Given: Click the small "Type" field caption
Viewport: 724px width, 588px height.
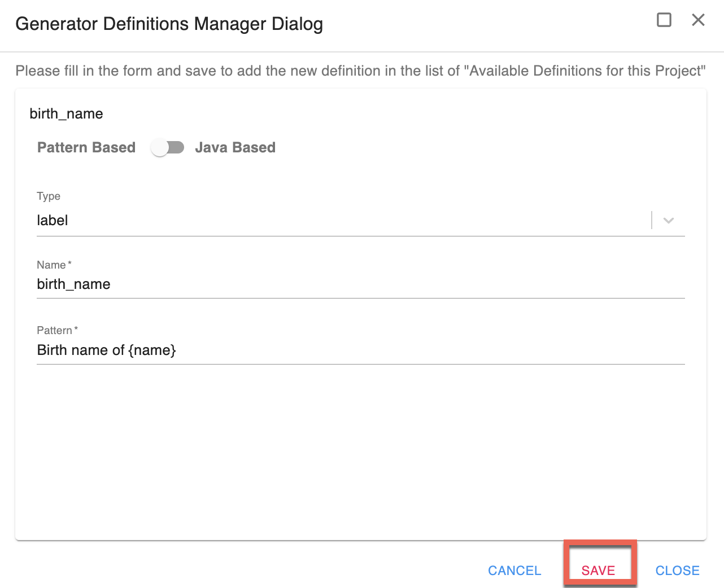Looking at the screenshot, I should coord(49,196).
